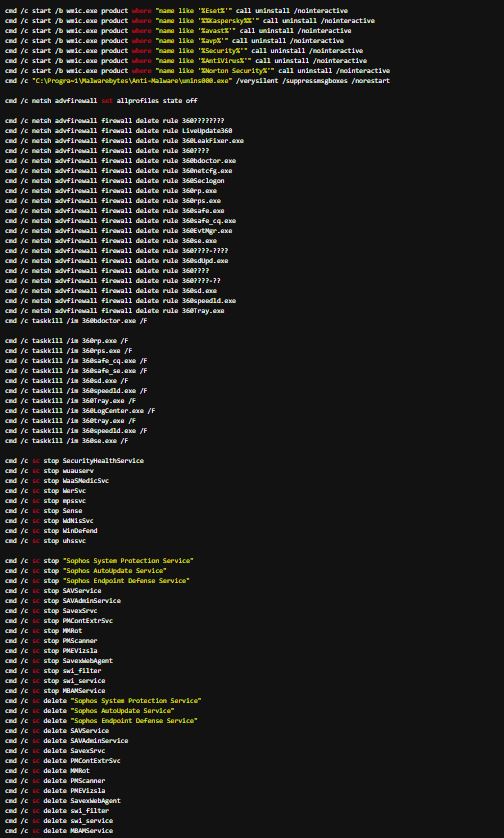Select the sc stop MBAMService line
The width and height of the screenshot is (504, 838).
tap(55, 690)
